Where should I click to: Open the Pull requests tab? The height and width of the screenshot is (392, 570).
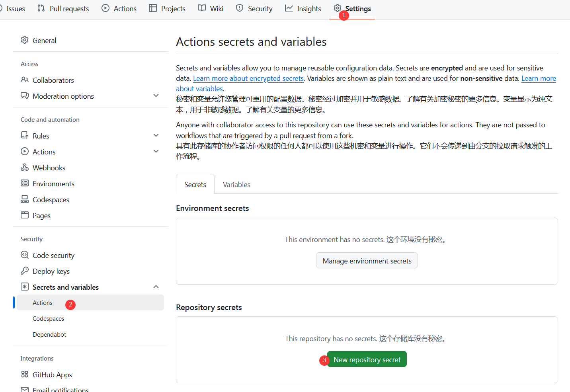[x=63, y=8]
